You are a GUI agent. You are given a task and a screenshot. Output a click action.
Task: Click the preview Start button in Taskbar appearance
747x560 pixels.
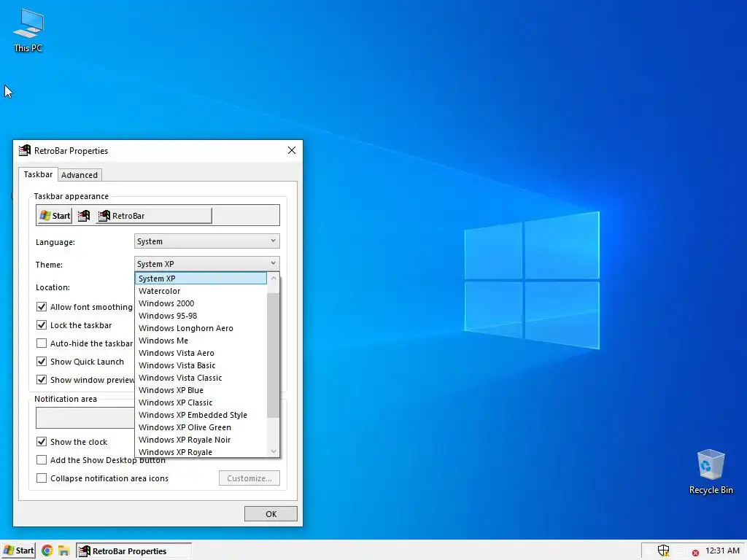(x=55, y=216)
